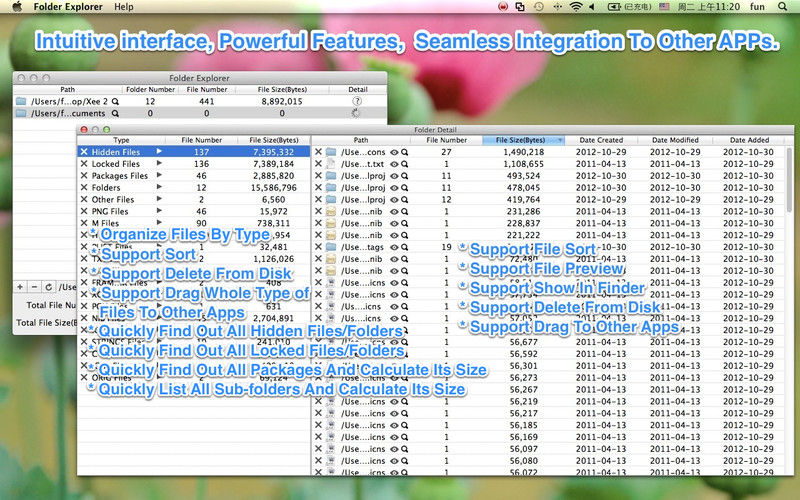Screen dimensions: 800x500
Task: Click the X icon next to the Folders type
Action: click(84, 187)
